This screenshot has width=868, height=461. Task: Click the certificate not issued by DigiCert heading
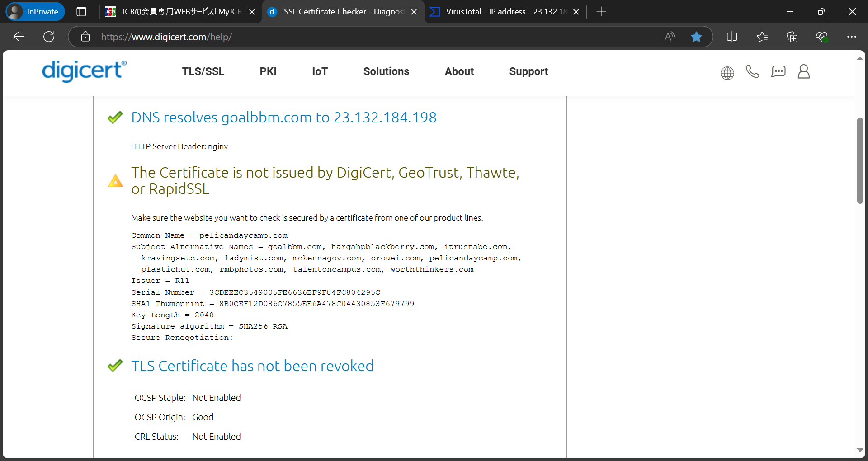pos(325,180)
